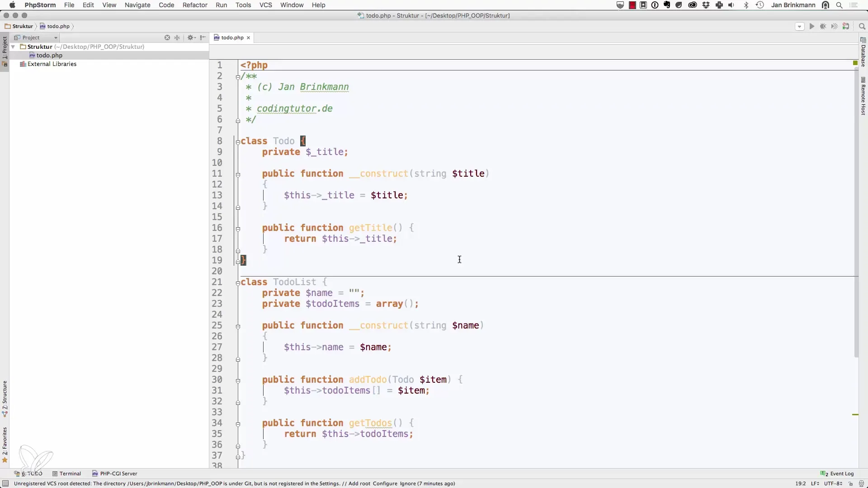Open Notification Center list icon
This screenshot has width=868, height=488.
click(x=854, y=5)
